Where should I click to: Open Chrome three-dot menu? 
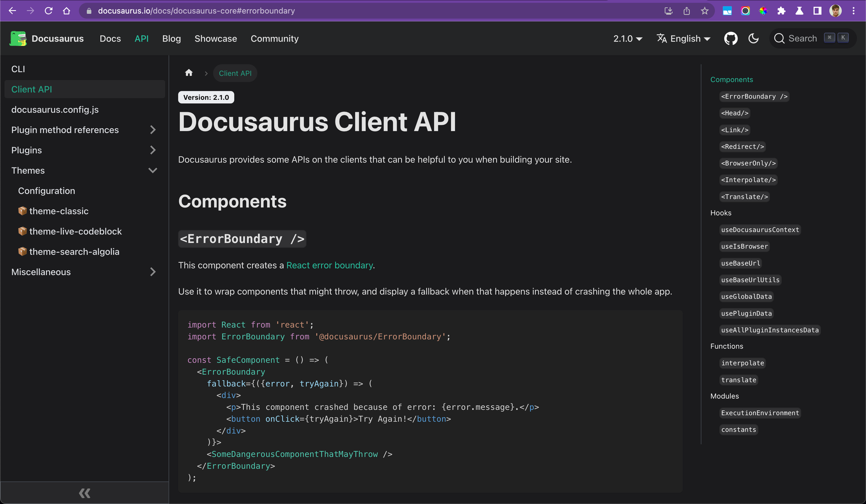853,11
